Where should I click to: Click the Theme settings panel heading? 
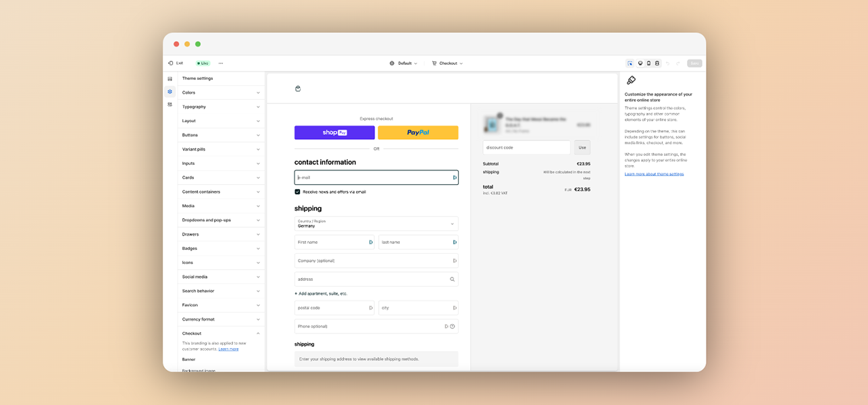pyautogui.click(x=197, y=78)
